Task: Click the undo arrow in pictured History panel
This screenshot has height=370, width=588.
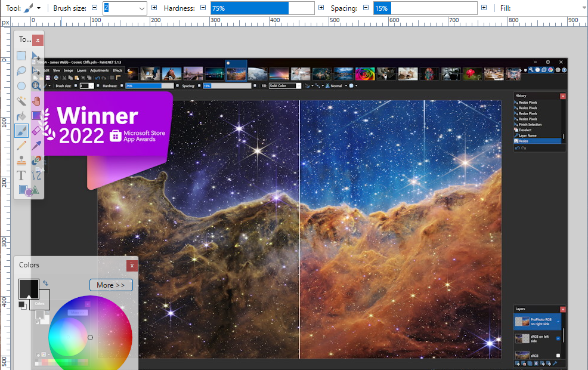Action: point(518,148)
